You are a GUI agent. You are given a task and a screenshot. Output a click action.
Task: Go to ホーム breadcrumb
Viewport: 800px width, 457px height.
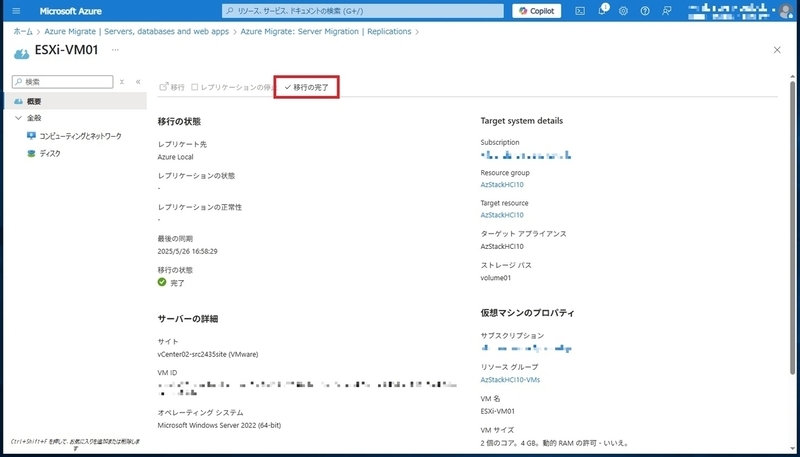point(23,32)
